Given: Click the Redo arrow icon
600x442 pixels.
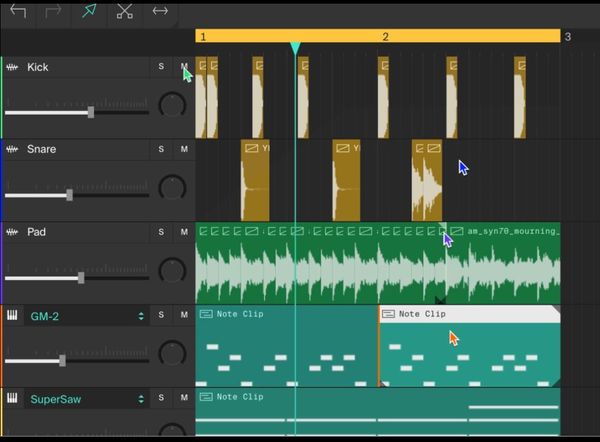Looking at the screenshot, I should (x=53, y=11).
